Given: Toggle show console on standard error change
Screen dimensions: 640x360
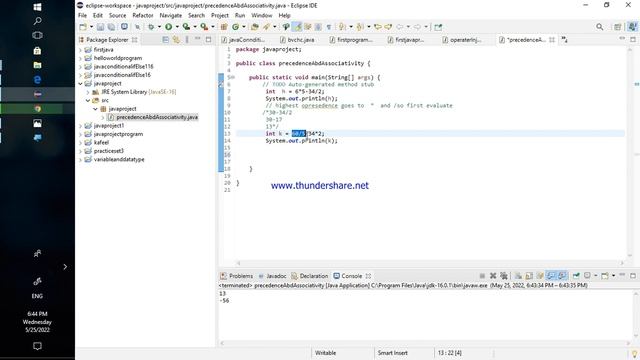Looking at the screenshot, I should click(562, 276).
